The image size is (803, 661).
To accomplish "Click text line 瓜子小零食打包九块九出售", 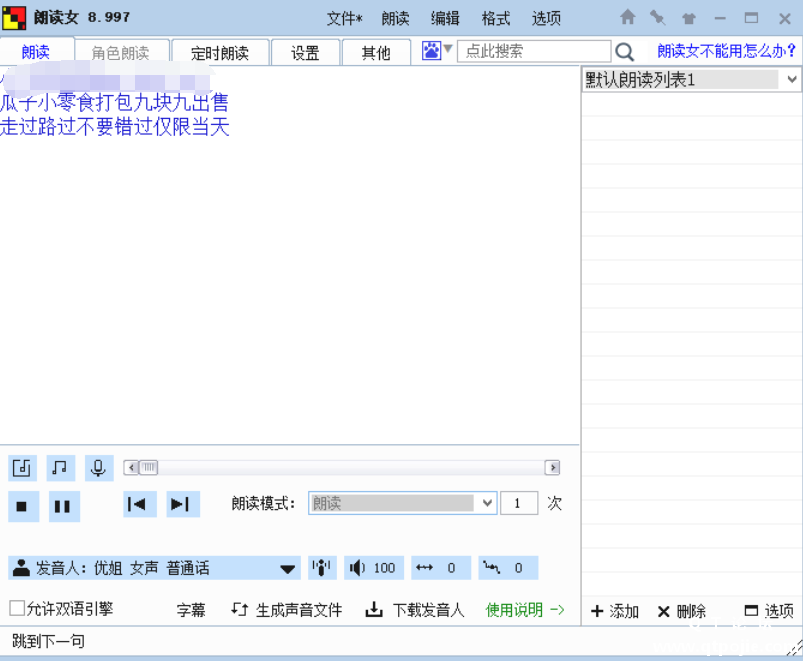I will pyautogui.click(x=114, y=103).
